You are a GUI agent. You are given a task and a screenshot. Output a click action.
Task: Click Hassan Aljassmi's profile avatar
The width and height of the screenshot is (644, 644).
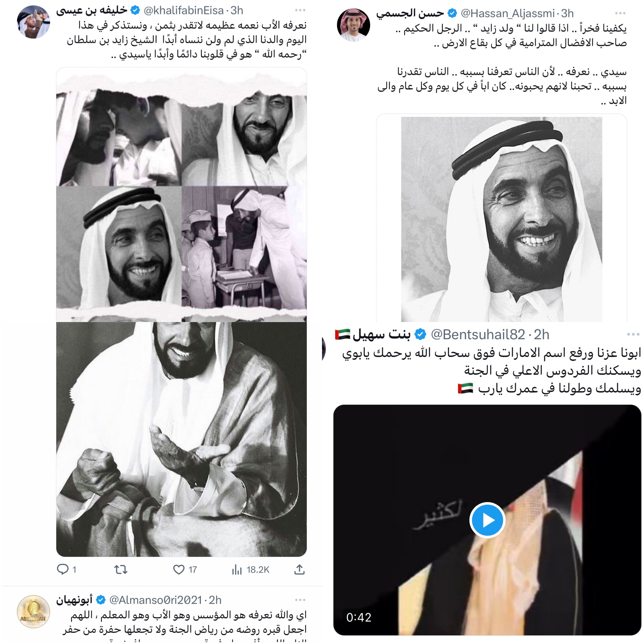pos(353,25)
